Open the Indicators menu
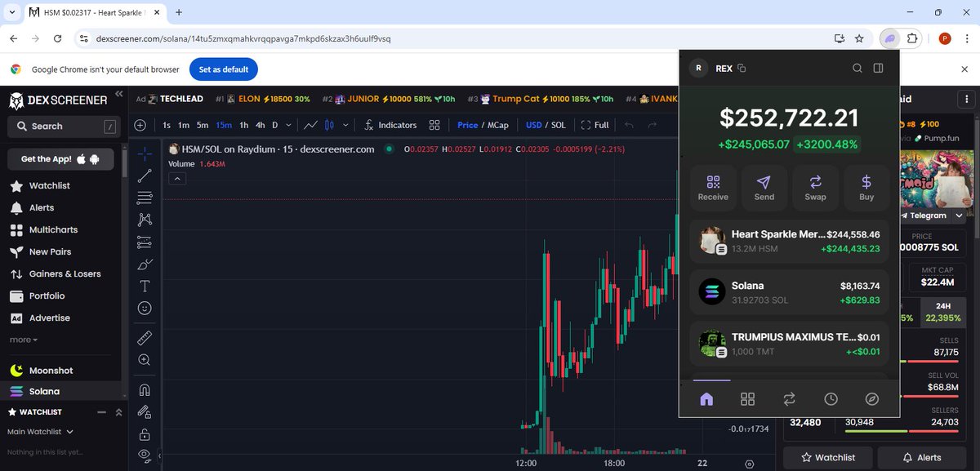The height and width of the screenshot is (471, 980). 390,125
